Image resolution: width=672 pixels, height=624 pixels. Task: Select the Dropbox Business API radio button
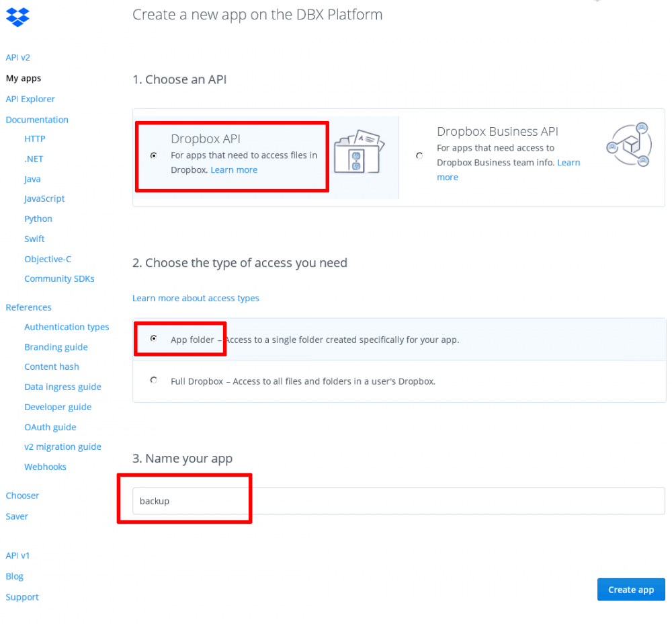tap(419, 155)
